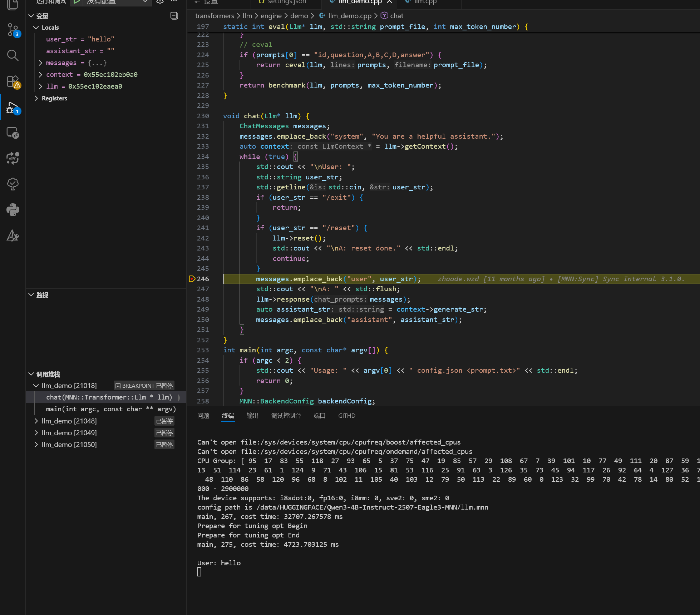Open the Source Control activity icon

pos(13,30)
